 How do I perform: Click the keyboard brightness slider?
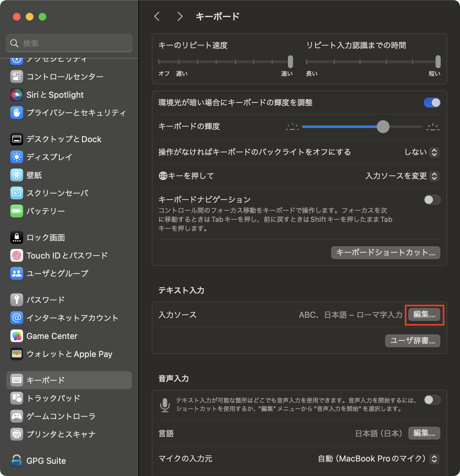[x=362, y=127]
